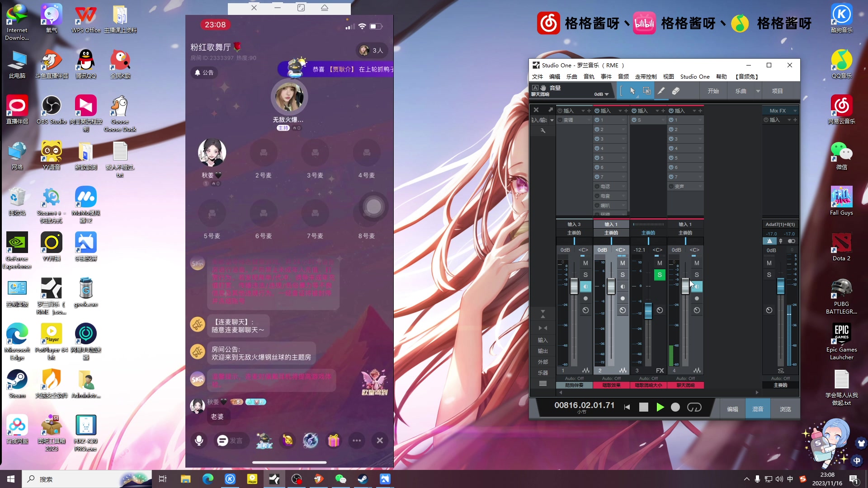Toggle power of 电话 insert on channel 2

(x=597, y=186)
